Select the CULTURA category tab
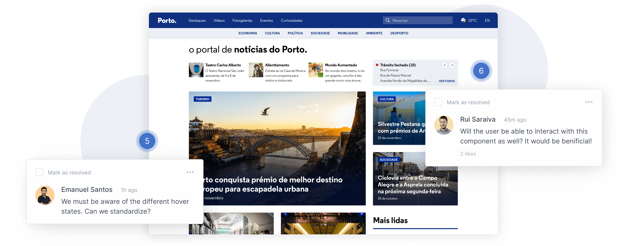This screenshot has width=644, height=246. pyautogui.click(x=272, y=33)
